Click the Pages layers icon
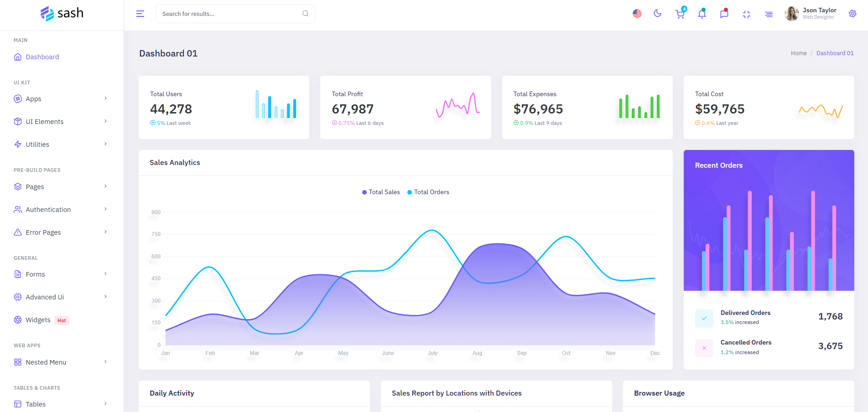Viewport: 868px width, 412px height. [x=18, y=187]
